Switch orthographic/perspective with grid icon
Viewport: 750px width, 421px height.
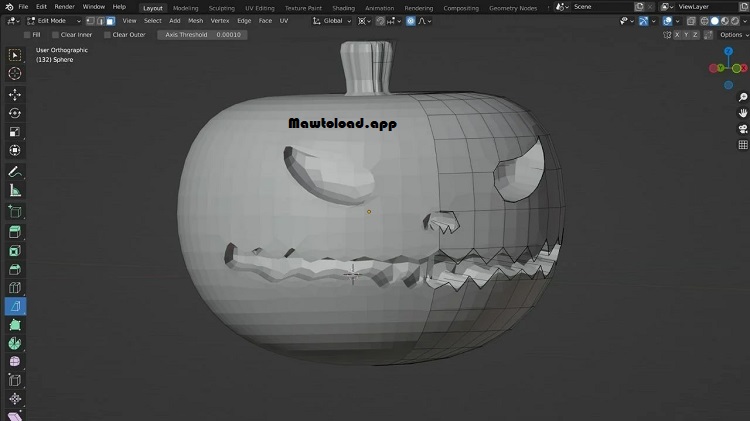743,144
